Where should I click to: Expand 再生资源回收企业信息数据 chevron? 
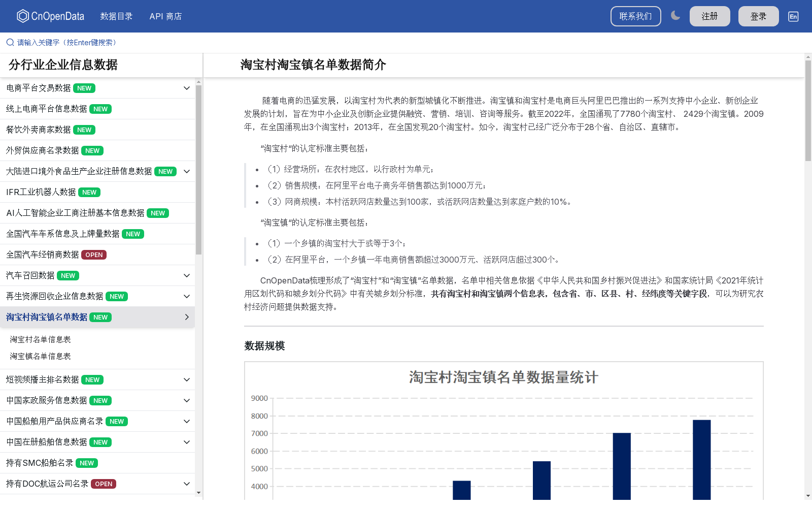(187, 296)
